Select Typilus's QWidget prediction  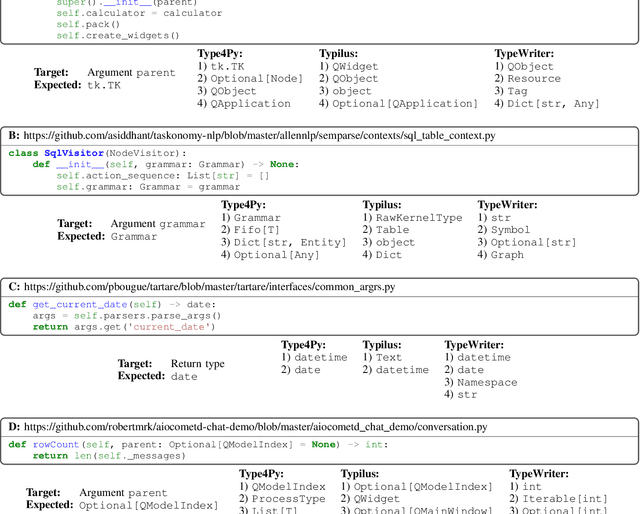[x=354, y=66]
